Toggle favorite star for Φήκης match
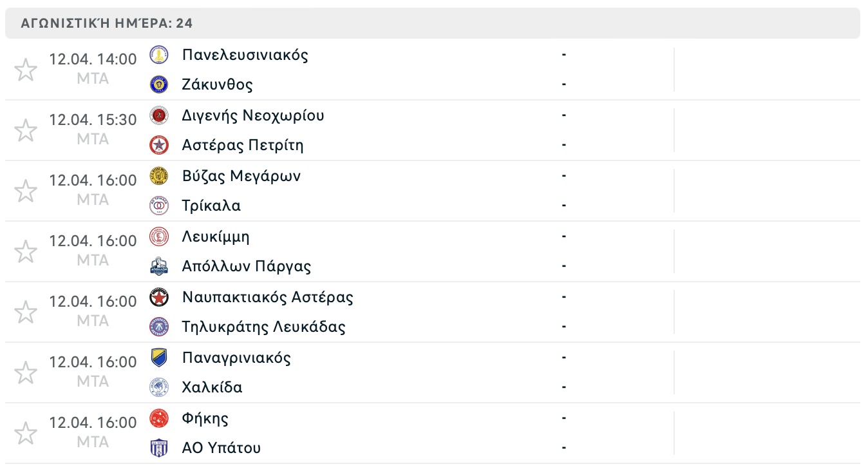Viewport: 868px width, 473px height. pos(26,433)
